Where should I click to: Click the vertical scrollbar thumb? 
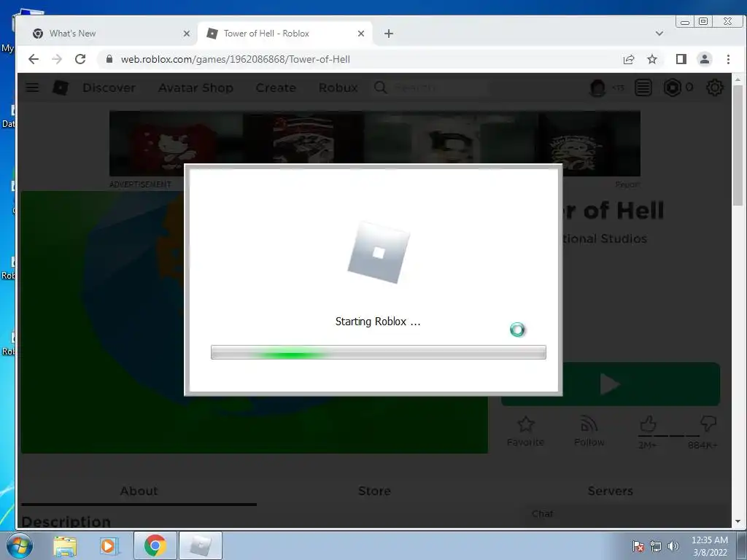coord(738,146)
